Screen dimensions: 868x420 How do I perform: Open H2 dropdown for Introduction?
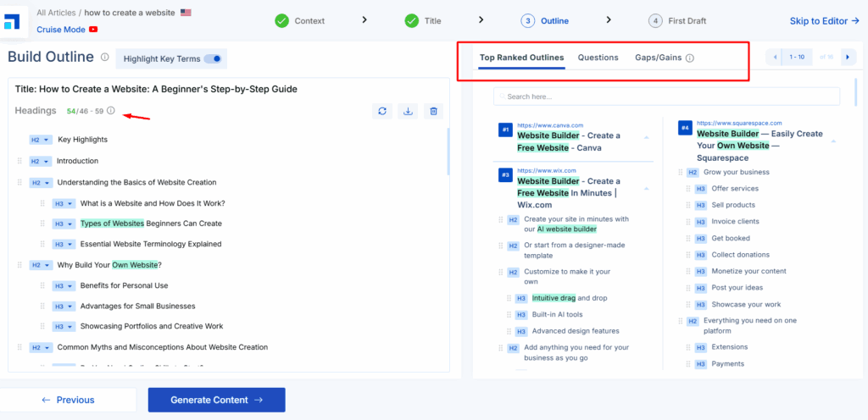pyautogui.click(x=41, y=162)
